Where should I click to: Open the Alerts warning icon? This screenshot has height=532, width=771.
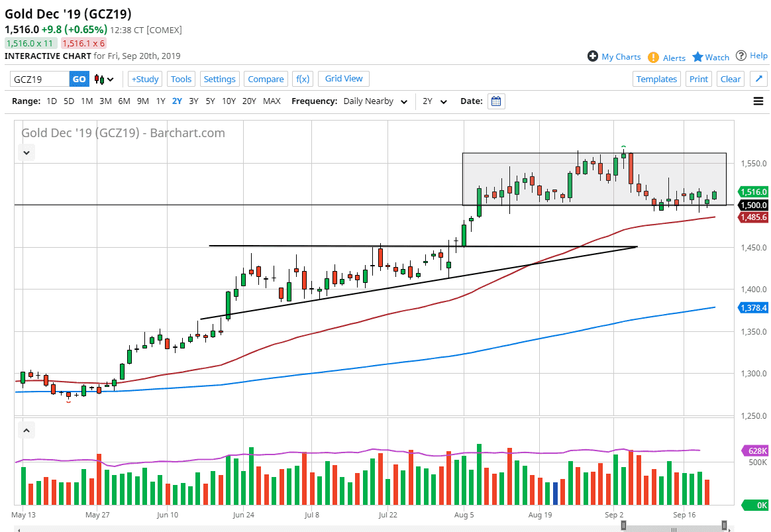(653, 58)
